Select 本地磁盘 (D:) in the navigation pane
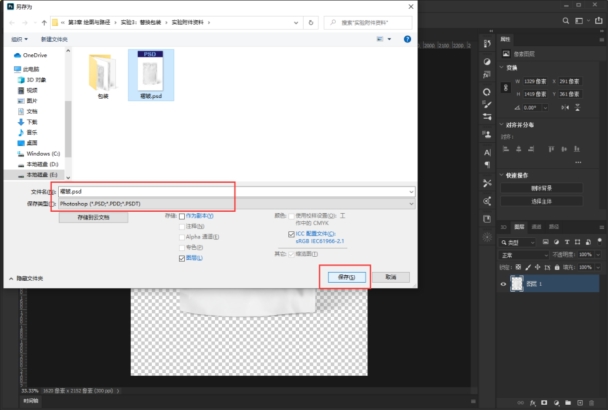The image size is (608, 410). coord(38,164)
